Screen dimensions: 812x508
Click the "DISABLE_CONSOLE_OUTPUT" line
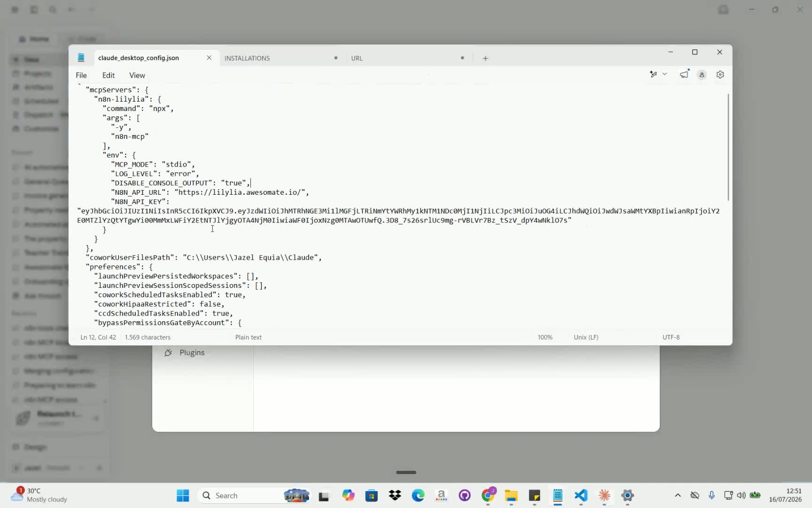(x=180, y=183)
